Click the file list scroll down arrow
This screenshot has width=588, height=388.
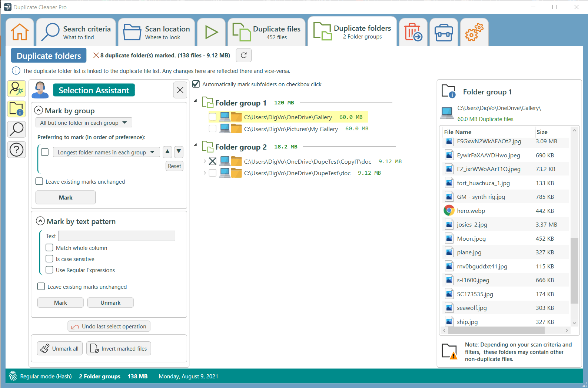[574, 323]
